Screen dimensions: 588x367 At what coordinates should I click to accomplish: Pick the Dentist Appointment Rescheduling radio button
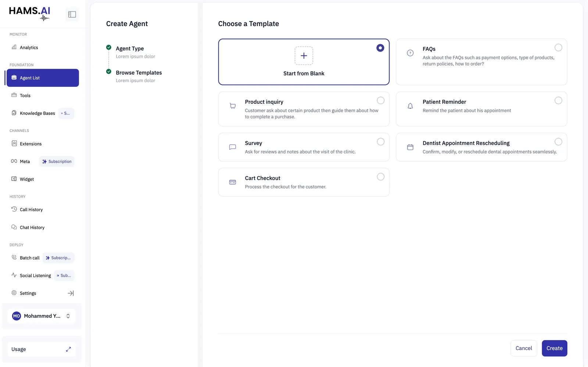point(558,142)
